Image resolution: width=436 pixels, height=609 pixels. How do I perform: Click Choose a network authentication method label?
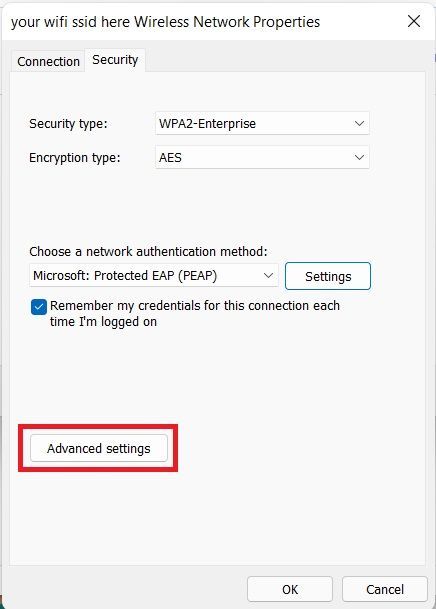[x=148, y=251]
